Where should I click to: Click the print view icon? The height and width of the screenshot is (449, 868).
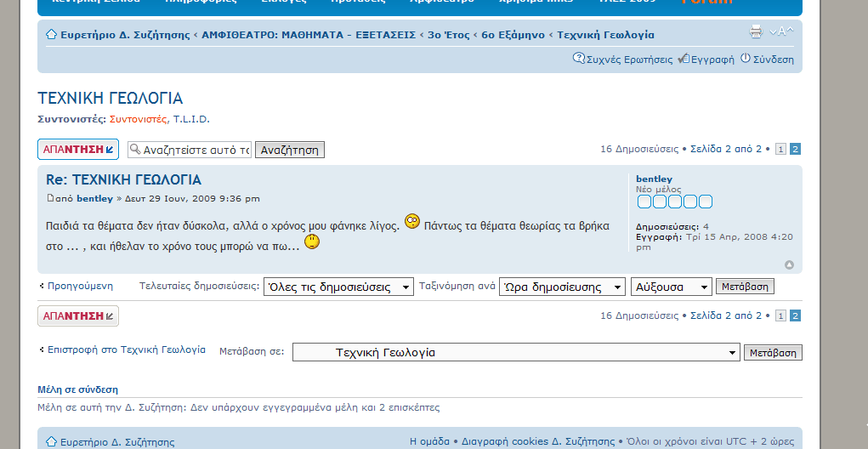click(x=756, y=32)
